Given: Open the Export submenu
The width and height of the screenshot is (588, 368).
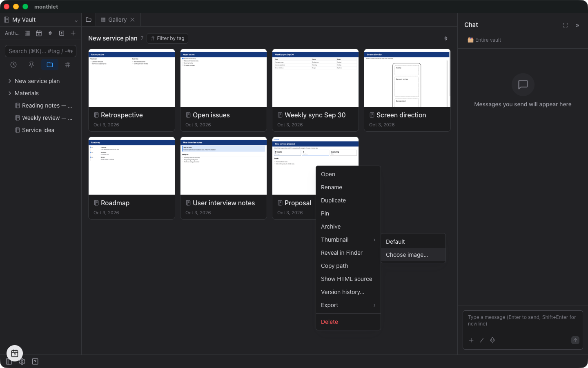Looking at the screenshot, I should (348, 305).
